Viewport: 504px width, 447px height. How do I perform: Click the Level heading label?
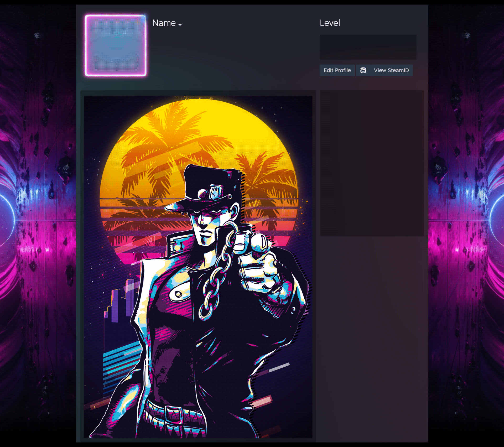click(x=330, y=23)
